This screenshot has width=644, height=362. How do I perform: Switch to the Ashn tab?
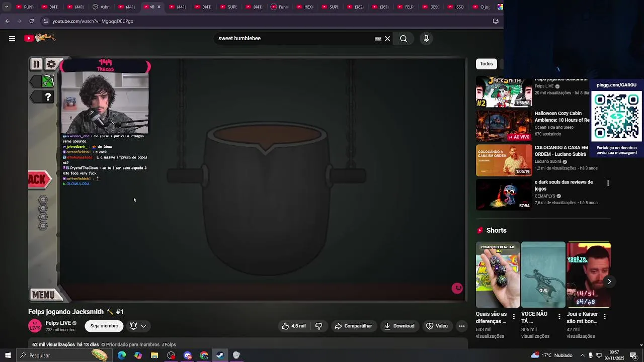click(x=101, y=7)
